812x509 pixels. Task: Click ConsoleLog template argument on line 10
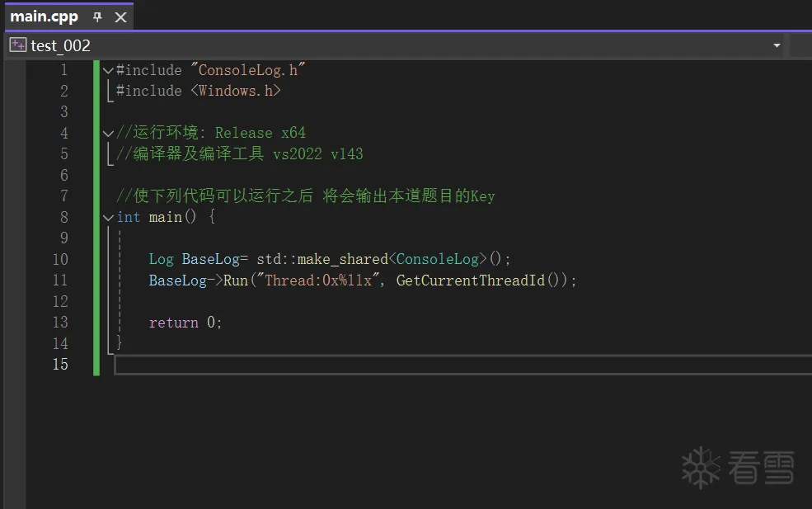438,259
